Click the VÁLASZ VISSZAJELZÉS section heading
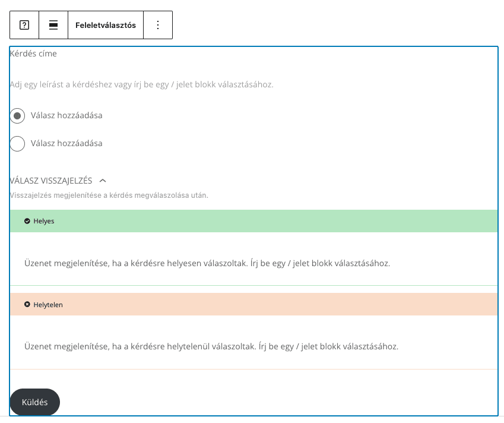 (x=51, y=181)
